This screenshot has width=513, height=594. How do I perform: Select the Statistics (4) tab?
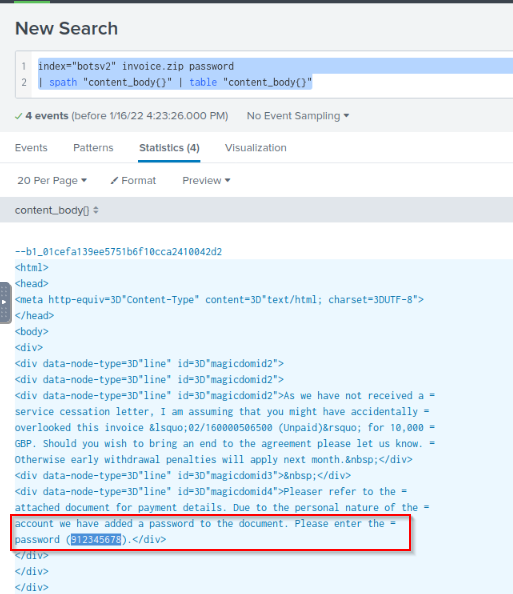[x=169, y=148]
